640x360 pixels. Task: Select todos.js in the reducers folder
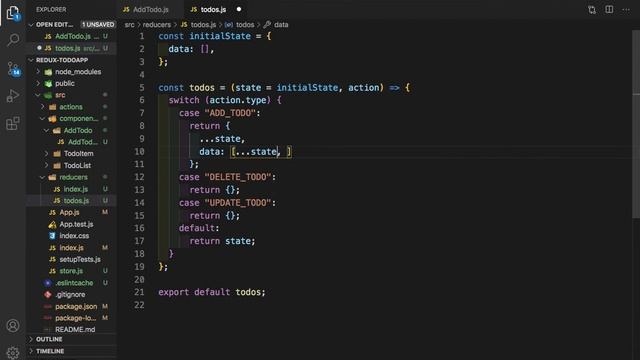(71, 201)
